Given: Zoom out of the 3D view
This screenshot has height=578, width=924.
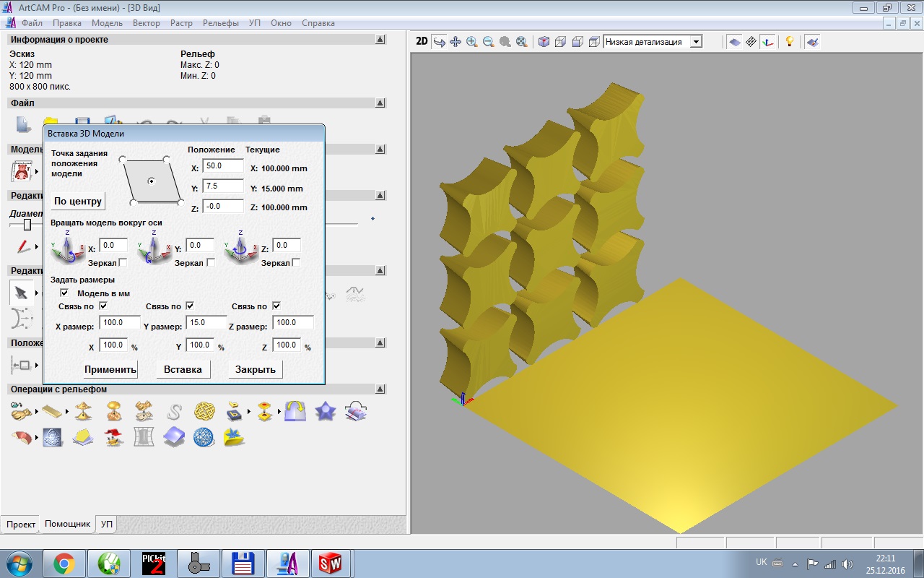Looking at the screenshot, I should 489,42.
